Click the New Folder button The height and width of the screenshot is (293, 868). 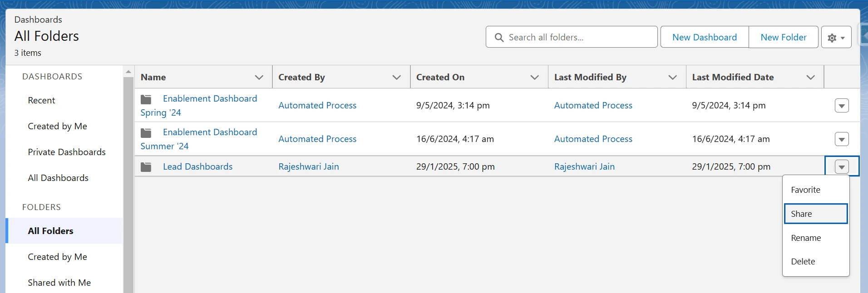tap(783, 37)
